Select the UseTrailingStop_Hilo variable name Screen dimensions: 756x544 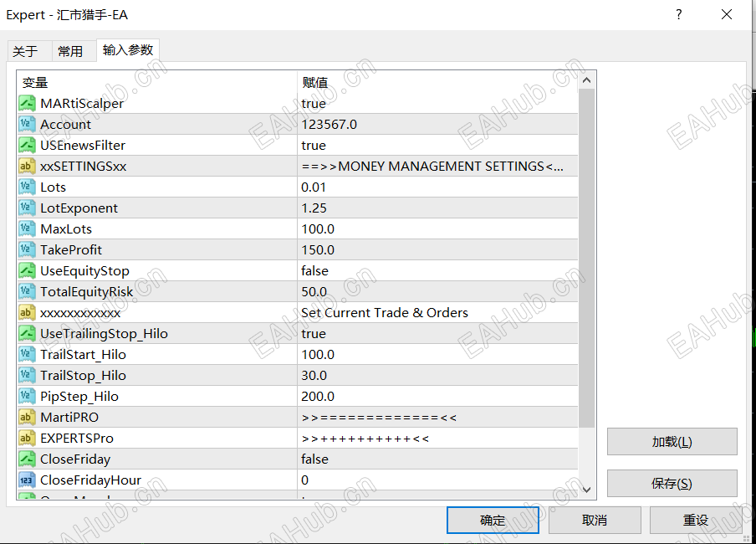click(x=105, y=334)
